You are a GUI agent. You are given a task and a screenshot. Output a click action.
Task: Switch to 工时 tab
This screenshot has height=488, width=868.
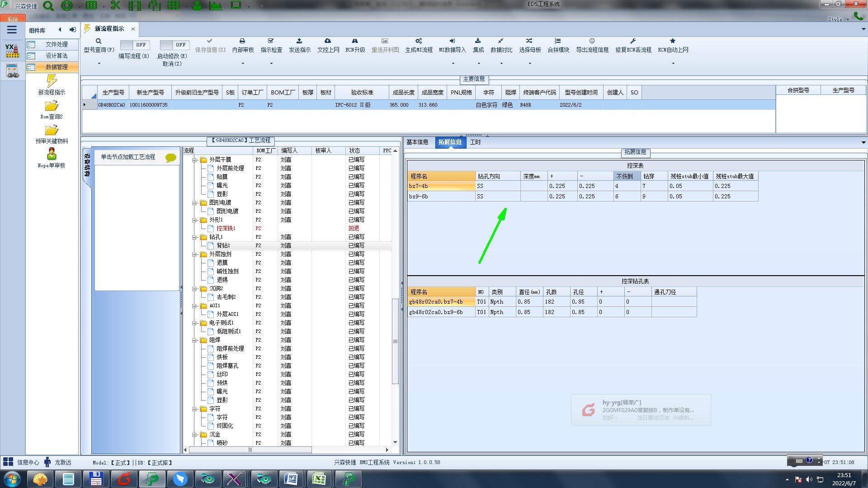(x=476, y=142)
